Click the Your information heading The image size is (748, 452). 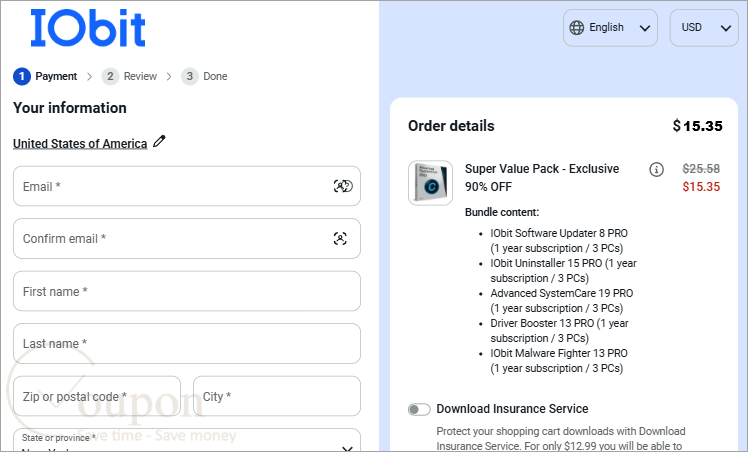pyautogui.click(x=70, y=108)
